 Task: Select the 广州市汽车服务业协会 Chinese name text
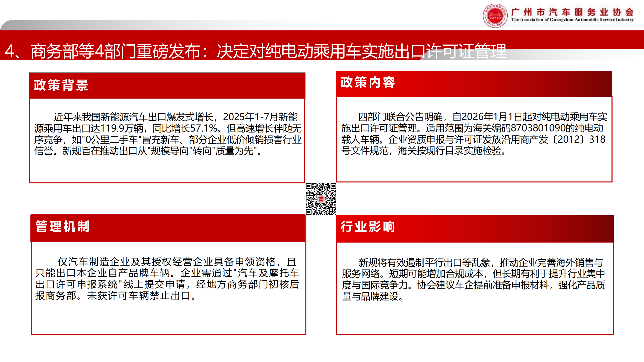[573, 12]
